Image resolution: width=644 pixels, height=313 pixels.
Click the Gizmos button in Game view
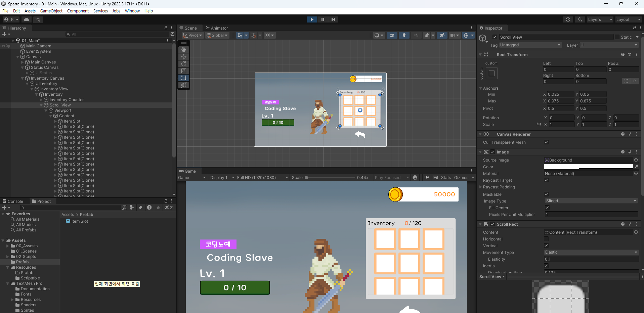[461, 177]
